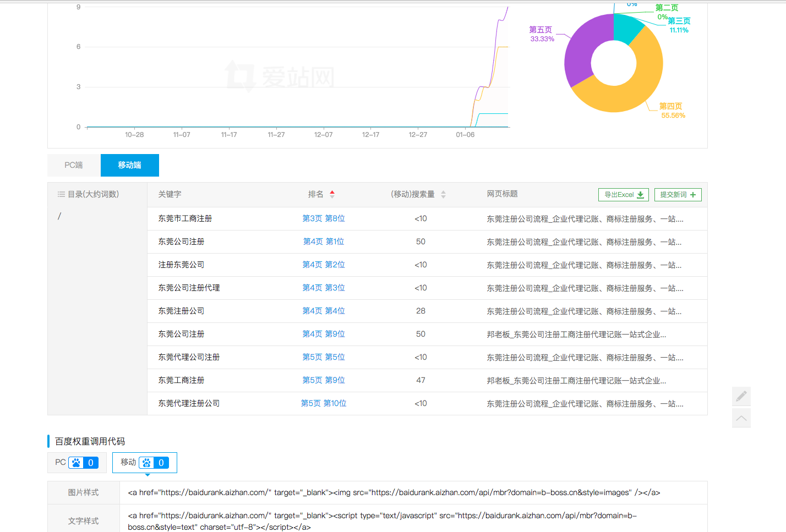Screen dimensions: 786x532
Task: Click the 第五页 33.33% legend label
Action: coord(542,34)
